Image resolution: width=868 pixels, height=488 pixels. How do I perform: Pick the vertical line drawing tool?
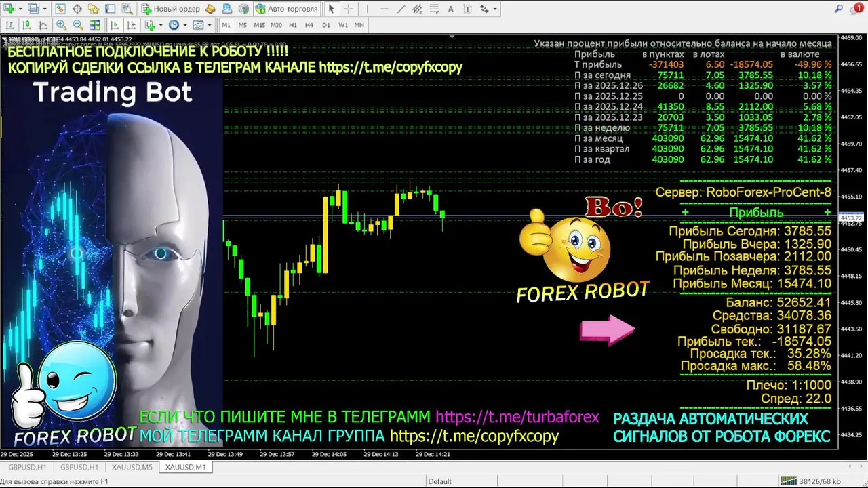tap(368, 9)
